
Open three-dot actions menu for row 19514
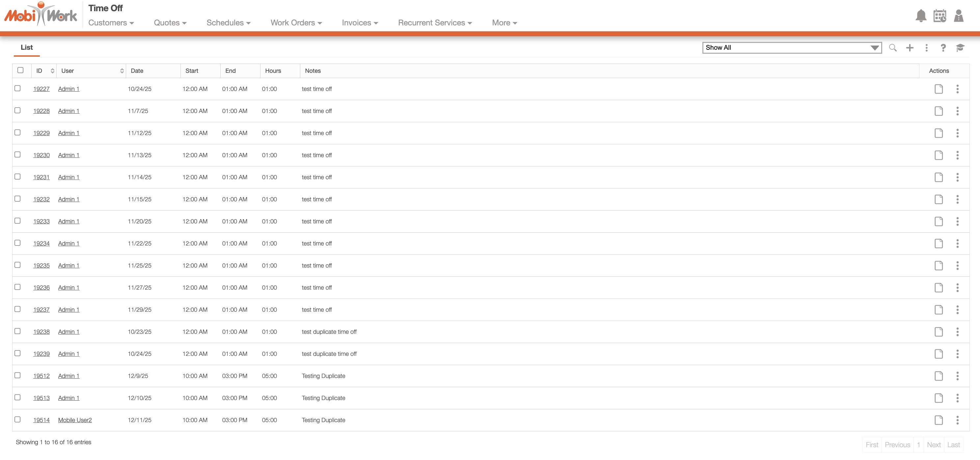957,420
